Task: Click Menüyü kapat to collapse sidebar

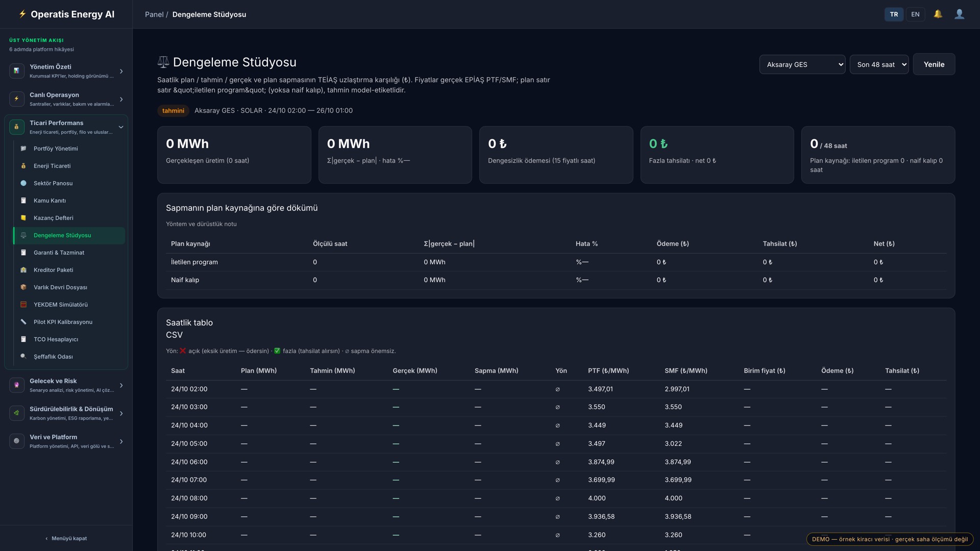Action: [66, 538]
